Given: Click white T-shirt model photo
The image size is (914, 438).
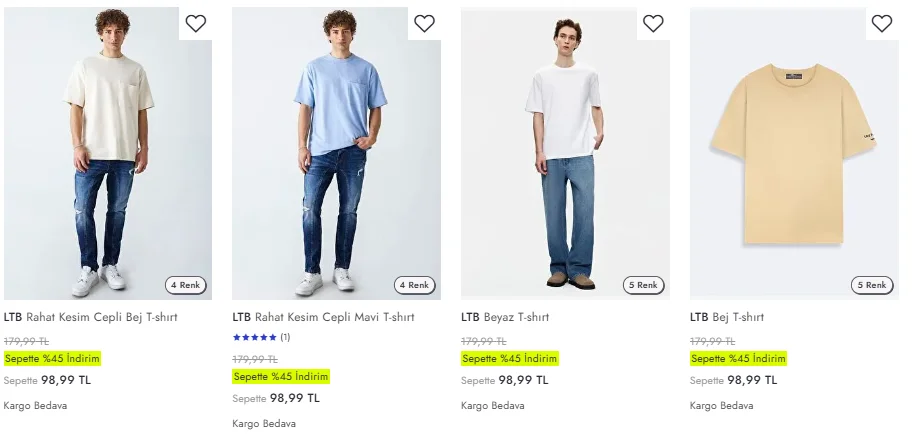Looking at the screenshot, I should 565,150.
